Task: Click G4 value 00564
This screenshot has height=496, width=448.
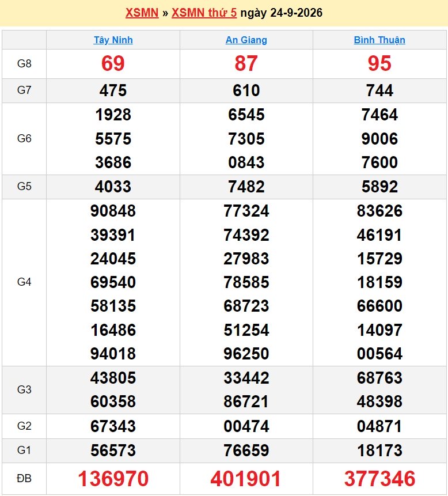Action: pos(379,354)
